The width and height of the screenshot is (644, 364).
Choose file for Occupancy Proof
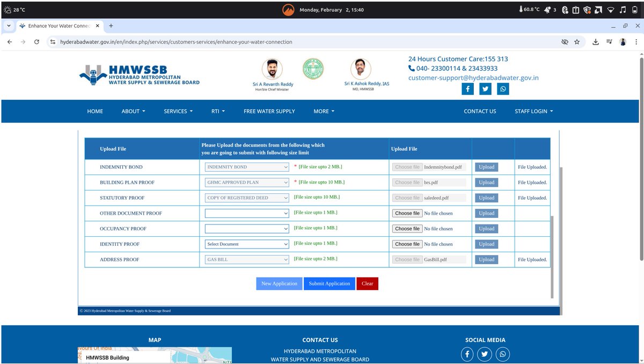pyautogui.click(x=407, y=229)
